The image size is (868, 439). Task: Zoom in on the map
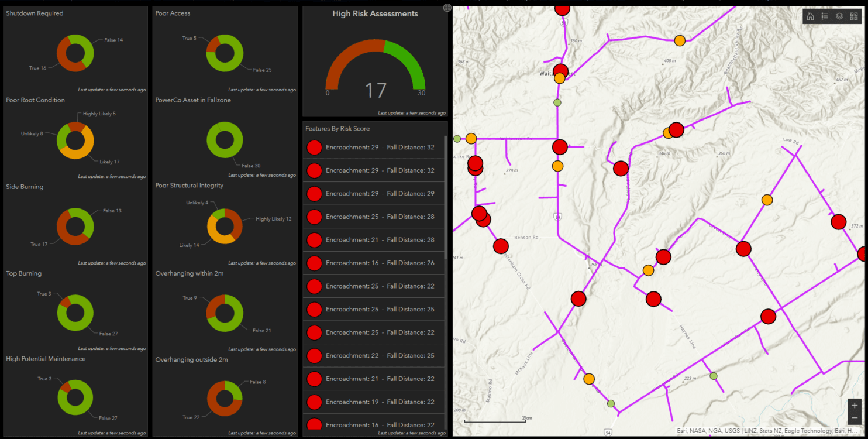click(855, 405)
